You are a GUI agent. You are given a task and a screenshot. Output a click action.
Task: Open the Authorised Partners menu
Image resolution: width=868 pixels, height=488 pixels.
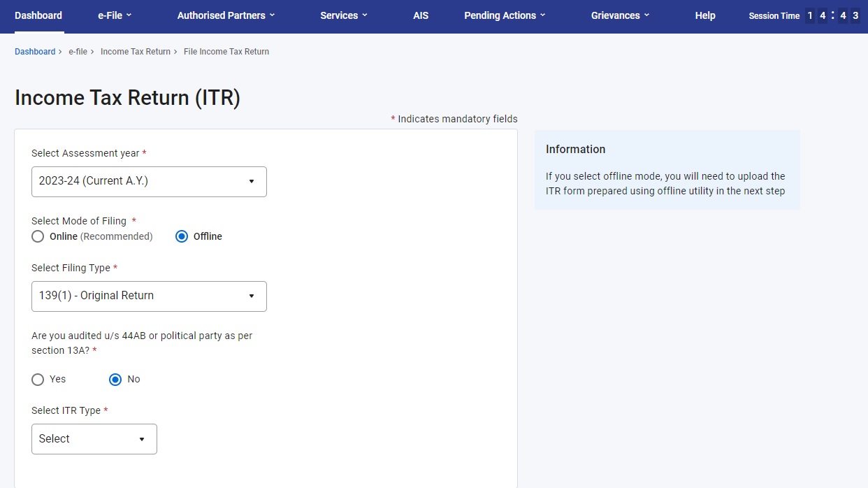[225, 15]
